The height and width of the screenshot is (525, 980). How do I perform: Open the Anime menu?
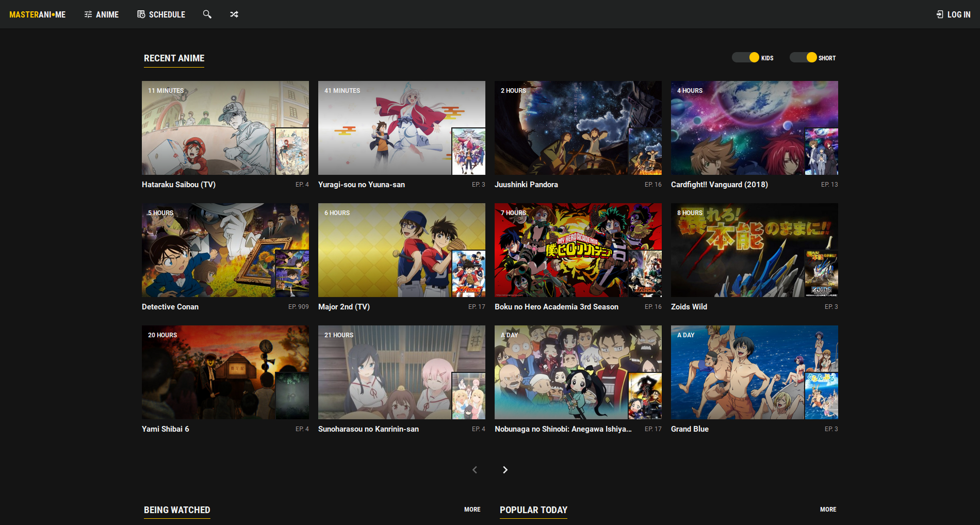point(102,14)
